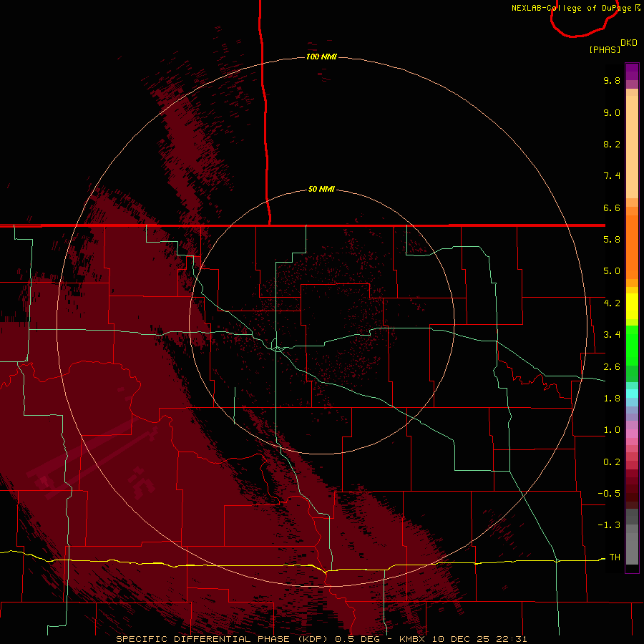Click the 7.4 scale value
644x644 pixels.
click(612, 176)
